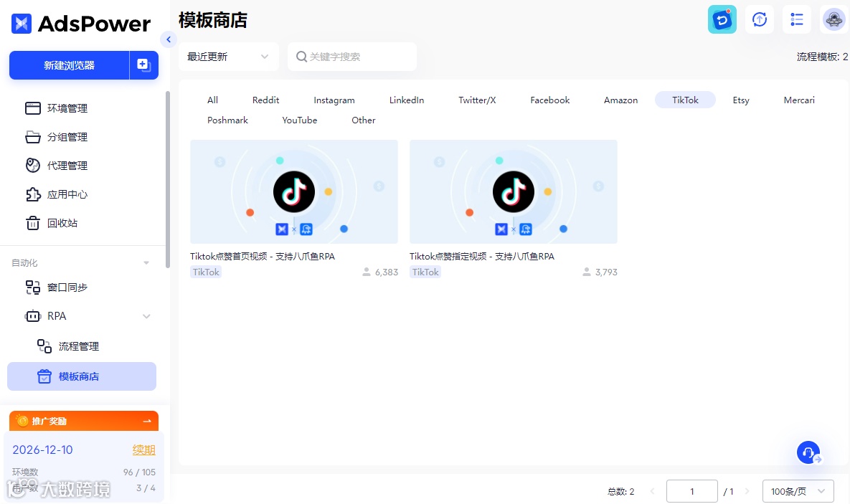The height and width of the screenshot is (504, 850).
Task: Click the search magnifier icon
Action: point(301,57)
